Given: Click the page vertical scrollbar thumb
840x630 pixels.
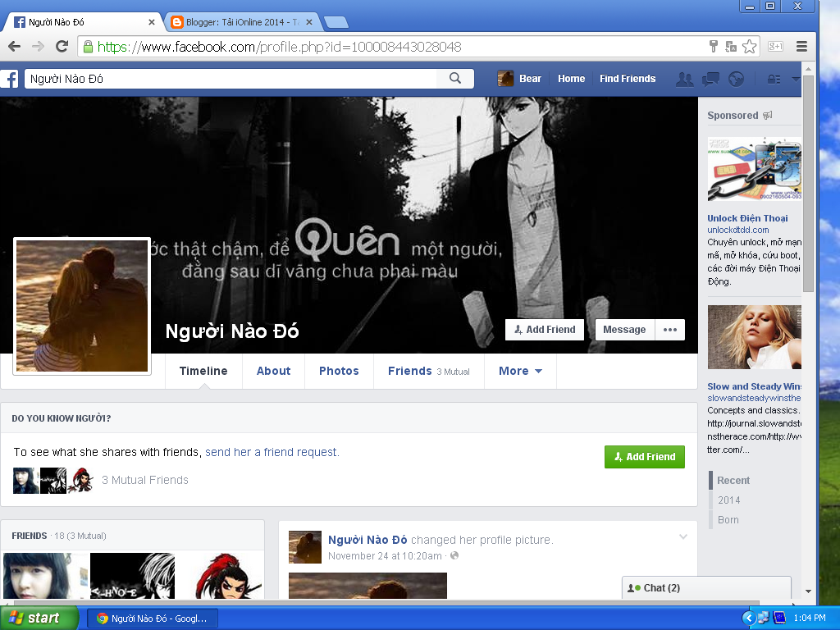Looking at the screenshot, I should (808, 184).
